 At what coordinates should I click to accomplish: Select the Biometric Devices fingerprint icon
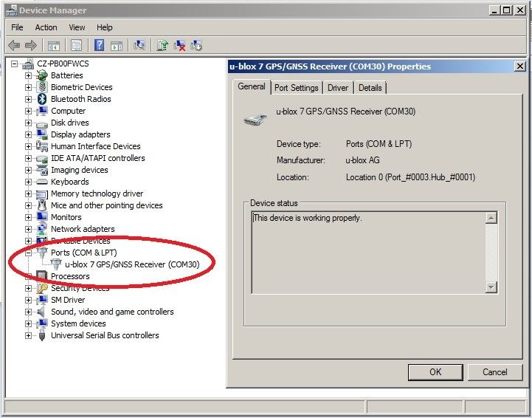click(42, 87)
